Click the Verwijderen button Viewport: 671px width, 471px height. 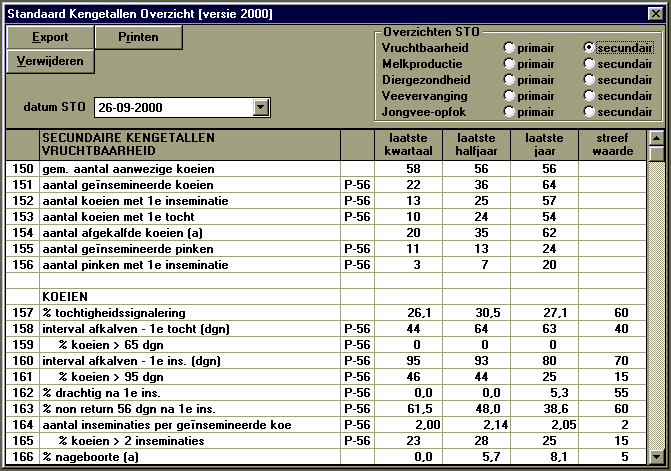click(x=50, y=61)
